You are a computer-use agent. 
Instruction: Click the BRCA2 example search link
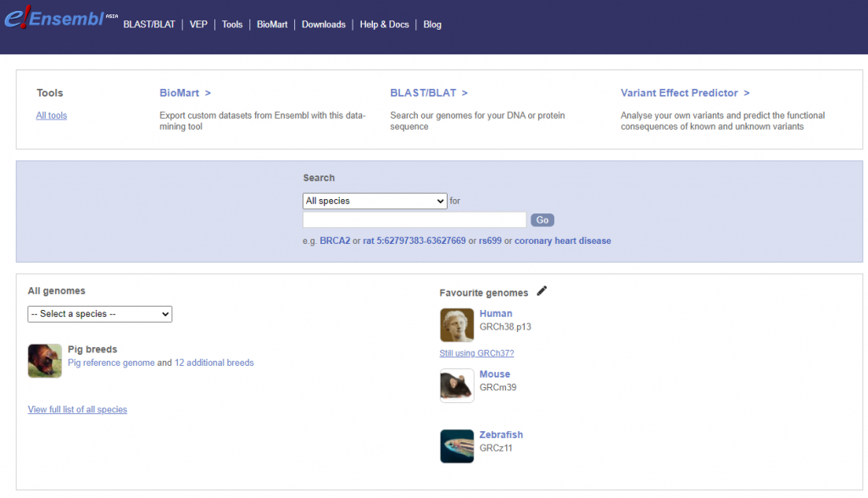coord(335,241)
